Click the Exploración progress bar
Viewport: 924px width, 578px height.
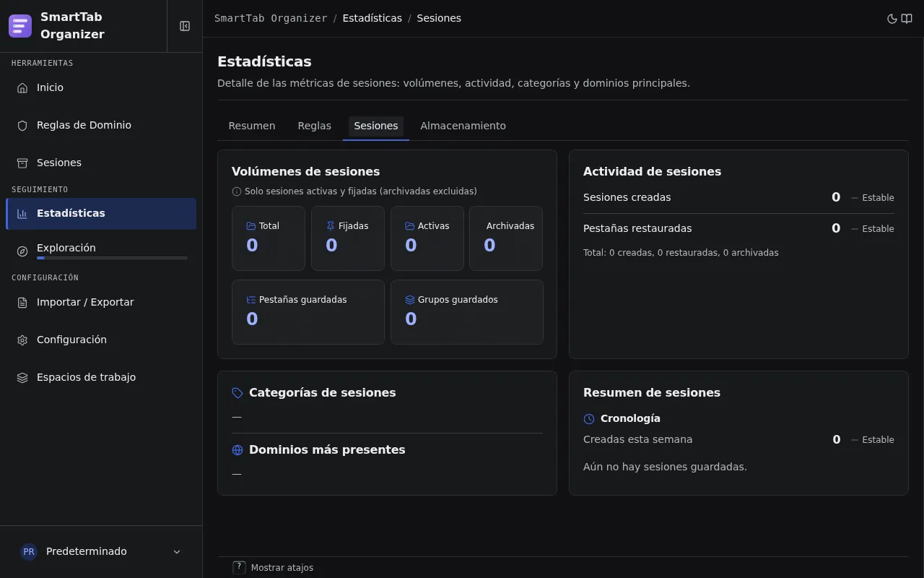pos(112,258)
